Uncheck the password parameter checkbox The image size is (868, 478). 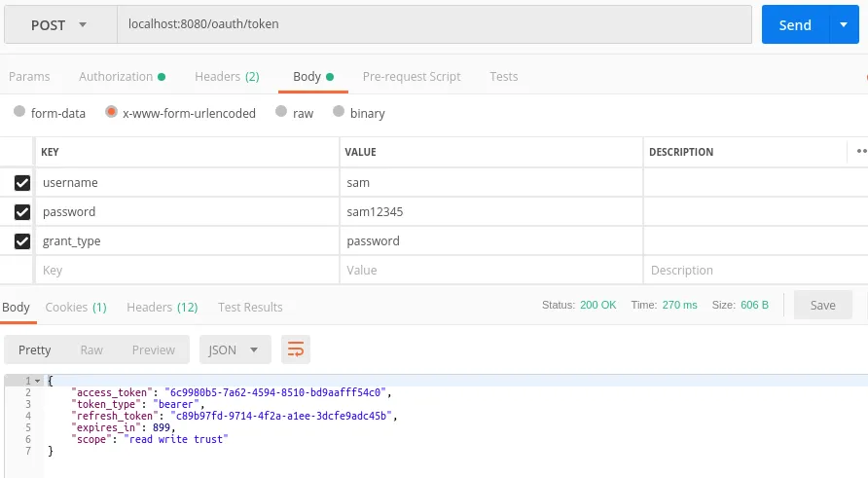(x=21, y=211)
